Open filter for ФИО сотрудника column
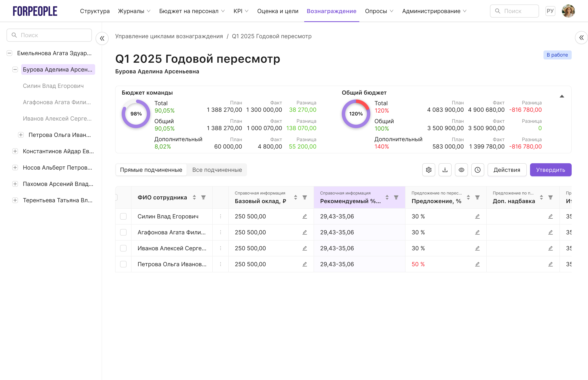Viewport: 588px width, 380px height. pyautogui.click(x=203, y=197)
